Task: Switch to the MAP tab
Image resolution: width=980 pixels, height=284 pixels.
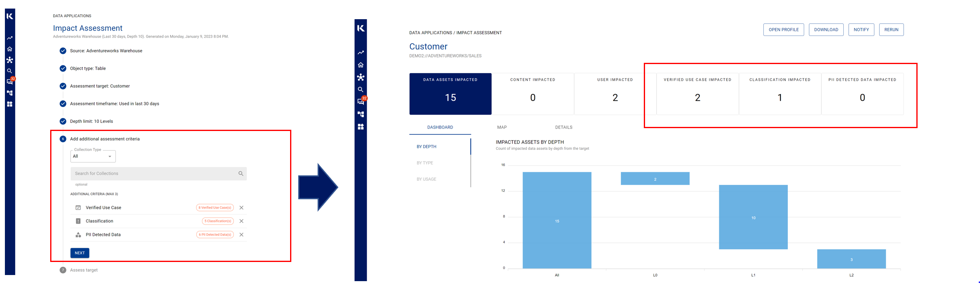Action: 502,127
